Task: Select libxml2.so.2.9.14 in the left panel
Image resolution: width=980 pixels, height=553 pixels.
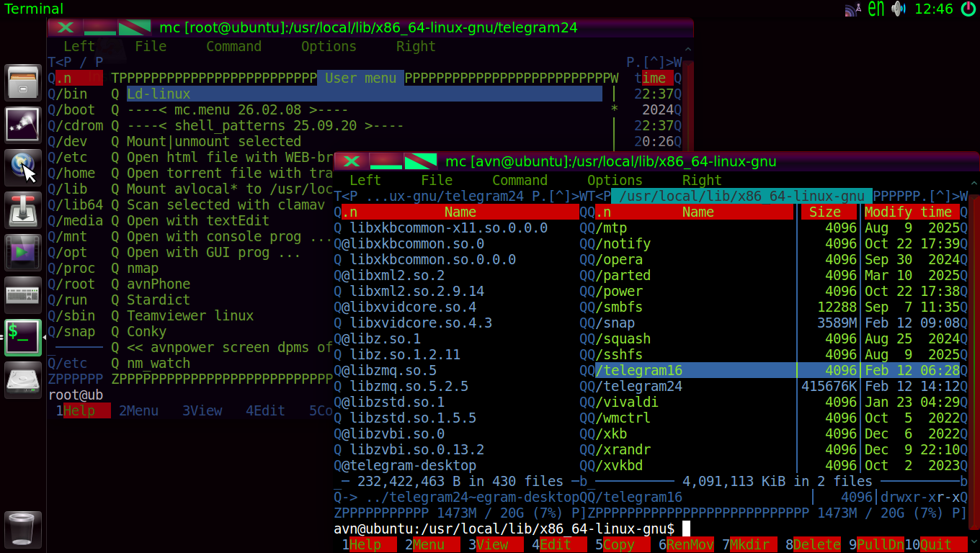Action: 416,291
